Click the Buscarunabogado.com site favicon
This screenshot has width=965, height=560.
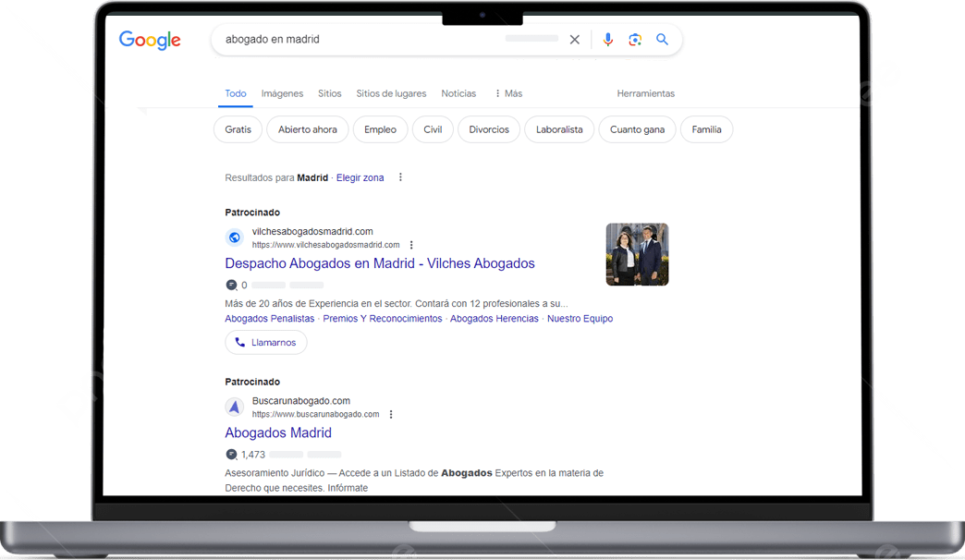pyautogui.click(x=235, y=407)
